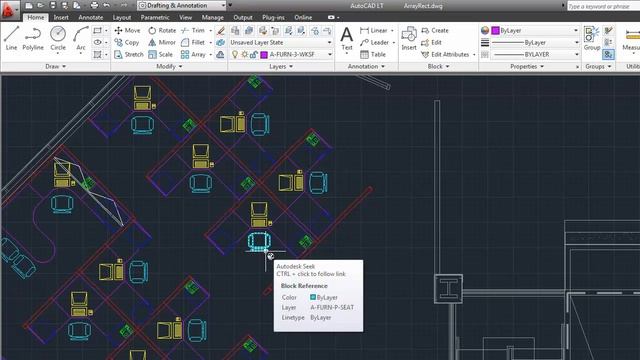Open the linetype BYLAYER dropdown

coord(535,54)
